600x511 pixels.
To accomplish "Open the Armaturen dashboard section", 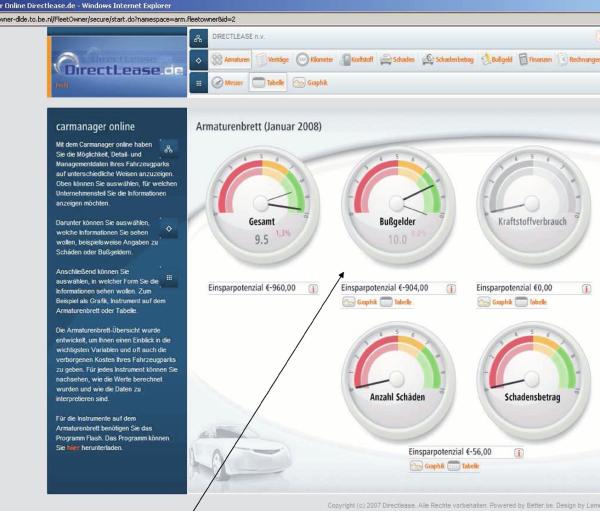I will pyautogui.click(x=228, y=60).
